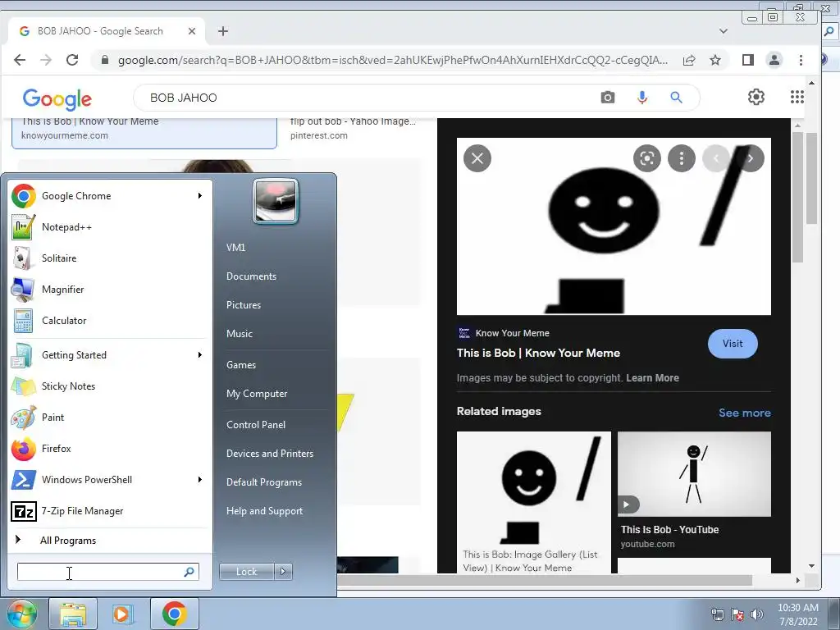Click the network tray icon
Image resolution: width=840 pixels, height=630 pixels.
(x=717, y=614)
